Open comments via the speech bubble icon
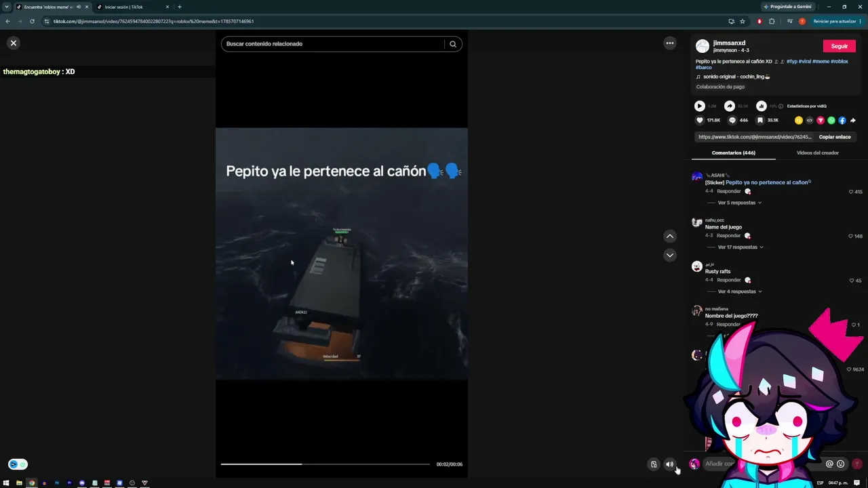Screen dimensions: 868x488 (x=732, y=121)
